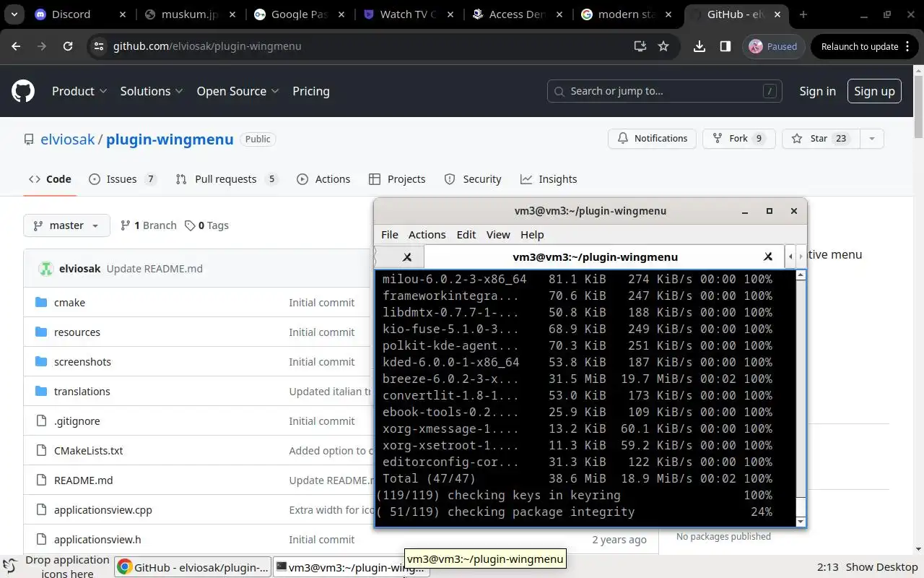This screenshot has width=924, height=578.
Task: Open Chrome downloads icon
Action: coord(699,46)
